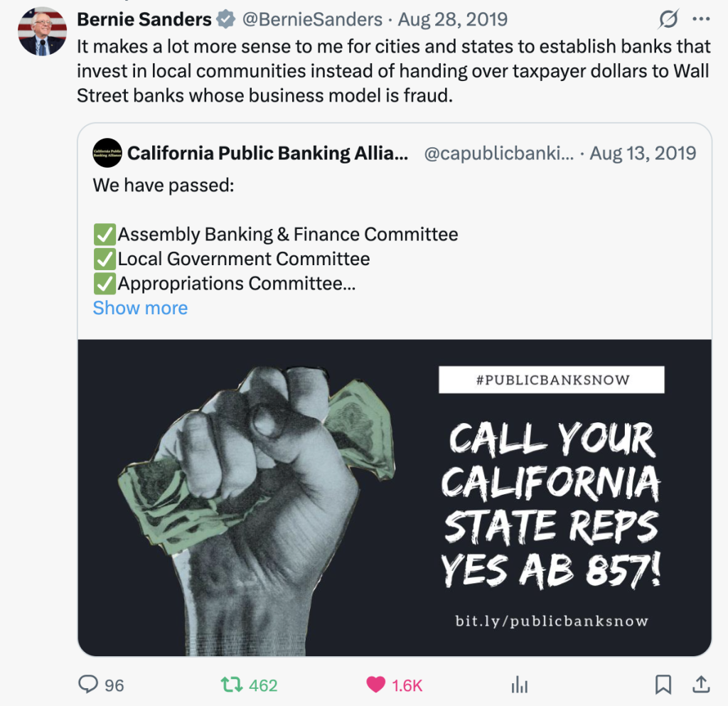Screen dimensions: 728x706
Task: Click the Bernie Sanders display name
Action: tap(144, 19)
